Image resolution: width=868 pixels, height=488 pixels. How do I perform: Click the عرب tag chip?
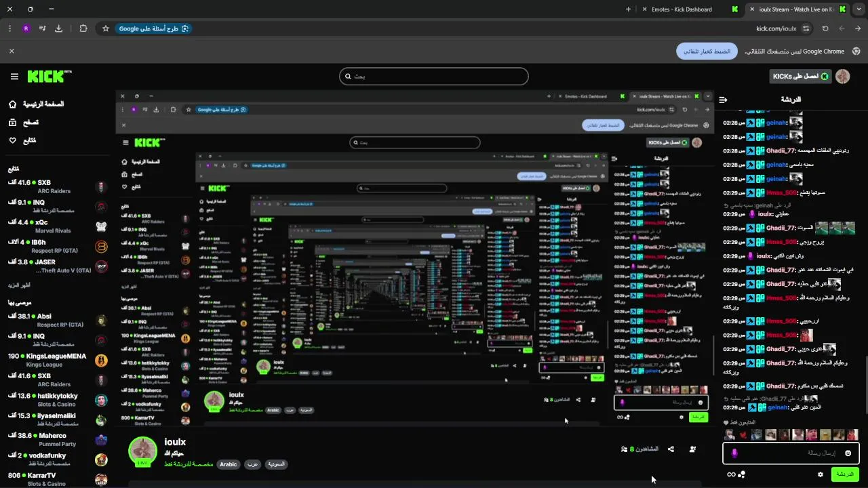251,464
